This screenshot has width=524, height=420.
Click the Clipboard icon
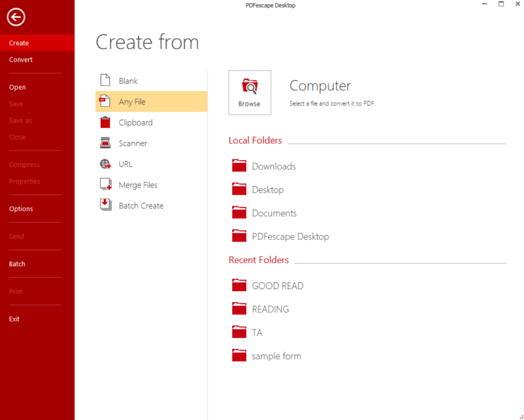(x=105, y=122)
